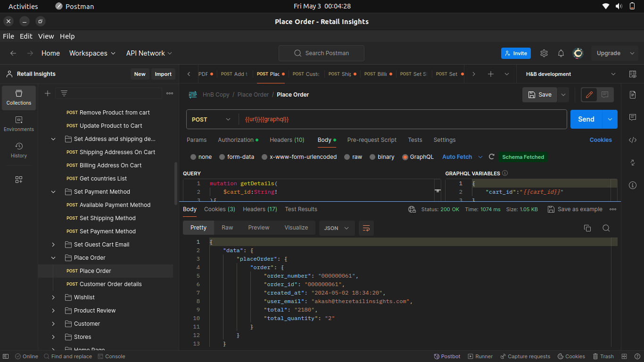Image resolution: width=644 pixels, height=362 pixels.
Task: Open the JSON format dropdown
Action: [337, 228]
